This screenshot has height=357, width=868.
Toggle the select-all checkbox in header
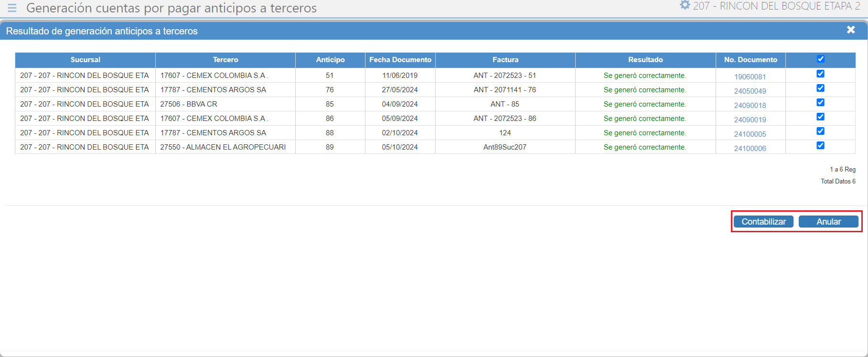820,59
